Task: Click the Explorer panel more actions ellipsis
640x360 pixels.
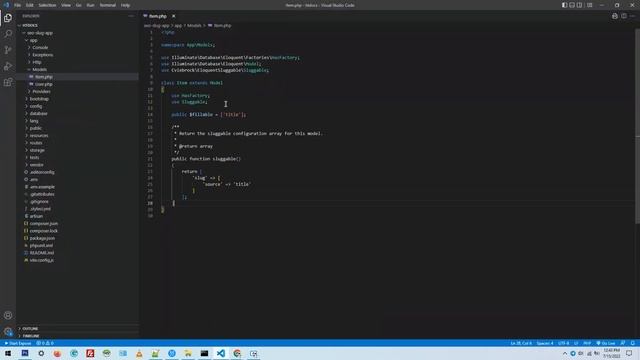Action: 131,16
